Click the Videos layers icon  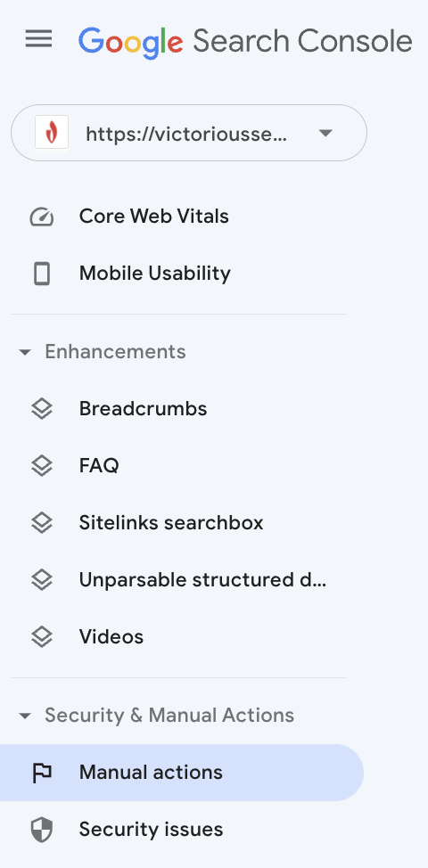[x=42, y=637]
